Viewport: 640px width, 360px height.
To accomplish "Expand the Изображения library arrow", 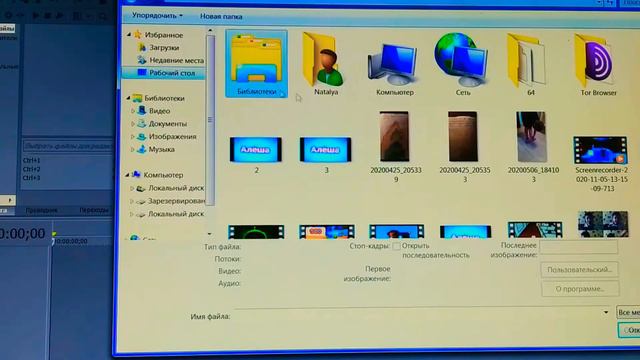I will [133, 137].
